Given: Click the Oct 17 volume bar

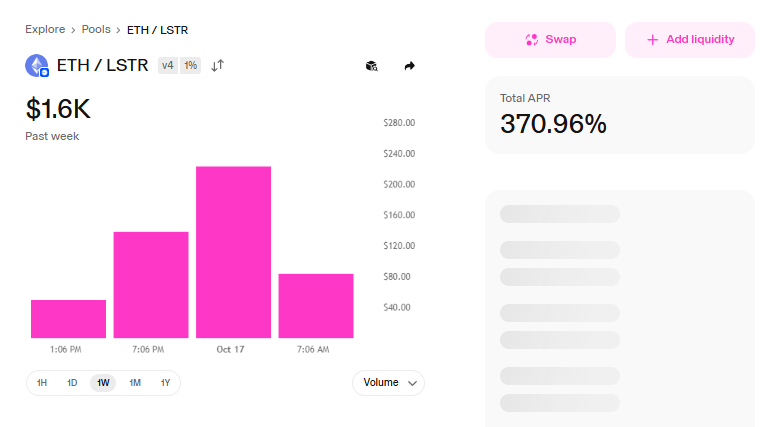Looking at the screenshot, I should pyautogui.click(x=233, y=252).
